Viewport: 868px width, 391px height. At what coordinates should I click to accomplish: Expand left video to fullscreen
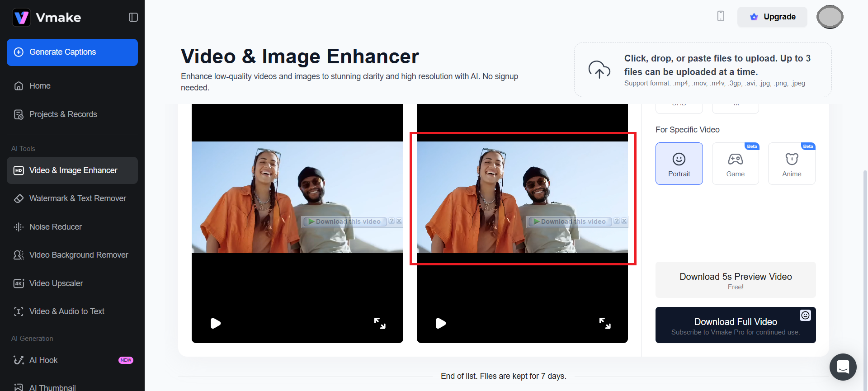(x=380, y=323)
